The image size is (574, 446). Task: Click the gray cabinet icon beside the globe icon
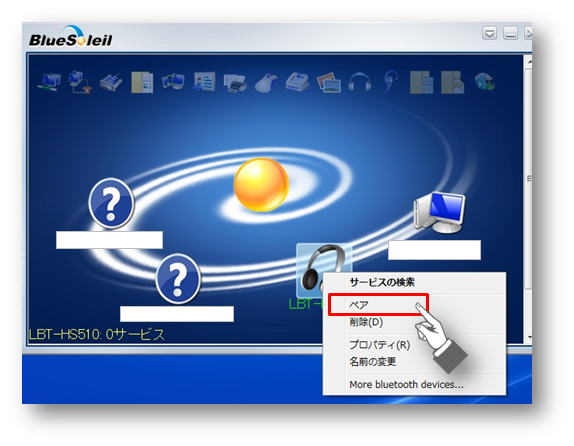(452, 82)
